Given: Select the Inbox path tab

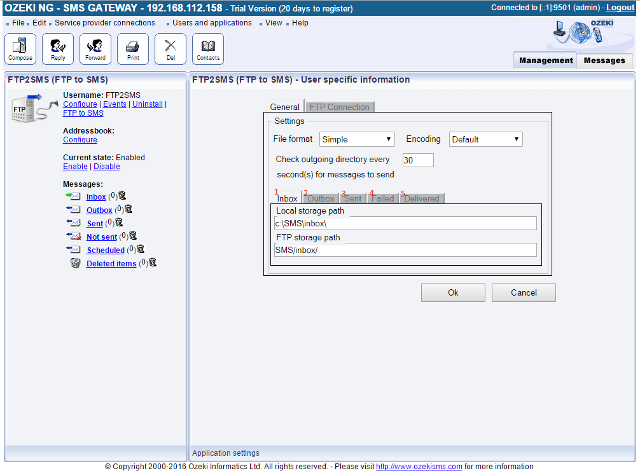Looking at the screenshot, I should click(287, 198).
